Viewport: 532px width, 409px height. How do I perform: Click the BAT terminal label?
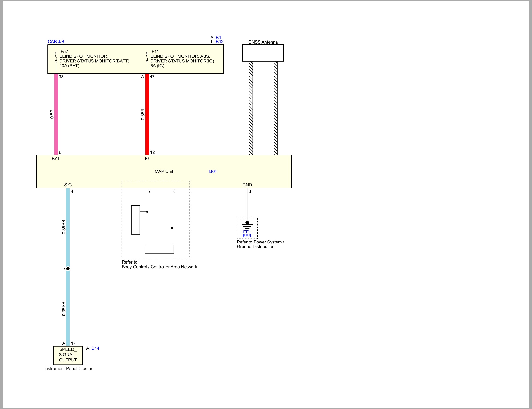56,159
